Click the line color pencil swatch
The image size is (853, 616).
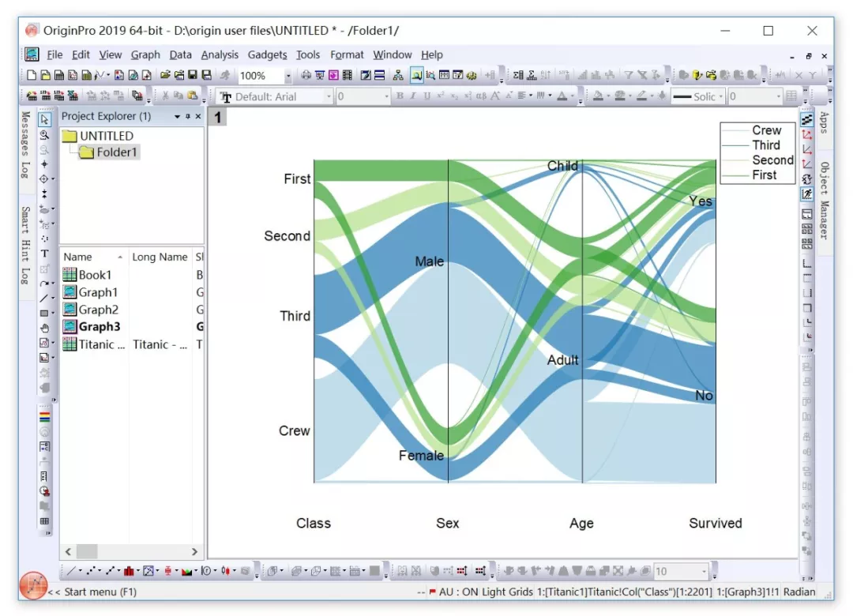pyautogui.click(x=642, y=96)
